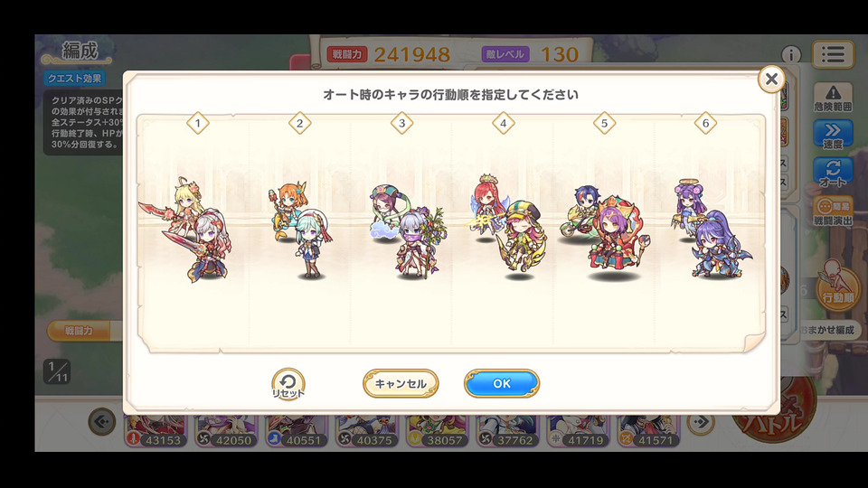
Task: Open the hamburger list menu icon
Action: [833, 54]
